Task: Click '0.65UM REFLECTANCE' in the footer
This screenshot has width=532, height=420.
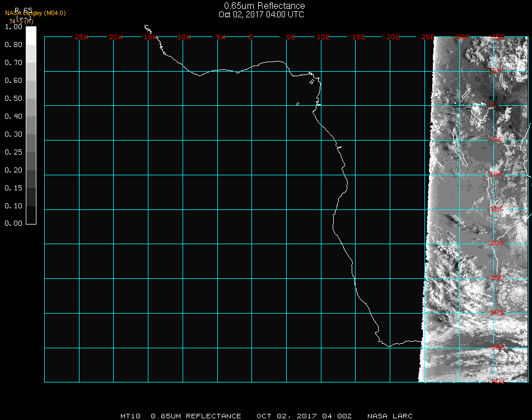Action: point(196,416)
